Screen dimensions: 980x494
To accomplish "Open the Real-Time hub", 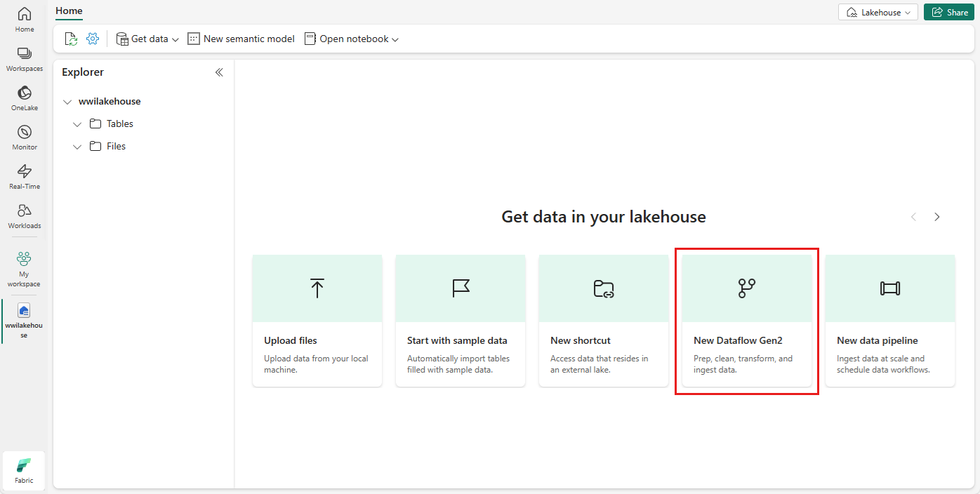I will point(24,177).
